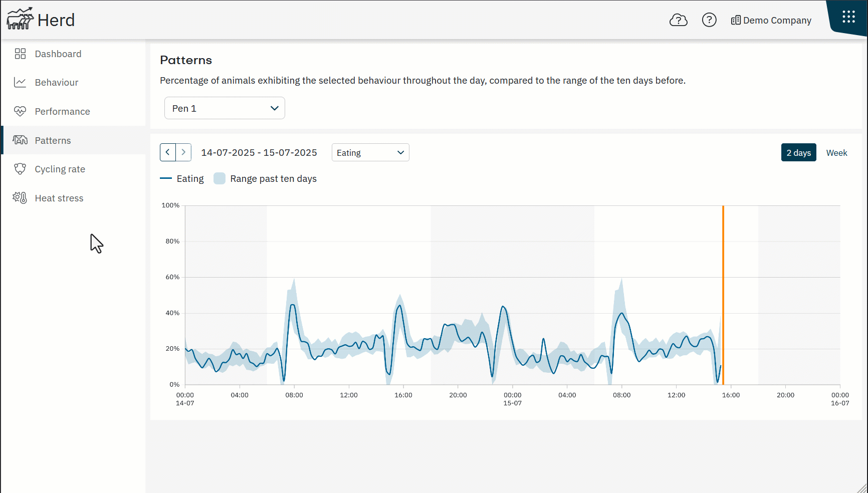868x493 pixels.
Task: Open the help question mark icon
Action: (x=709, y=20)
